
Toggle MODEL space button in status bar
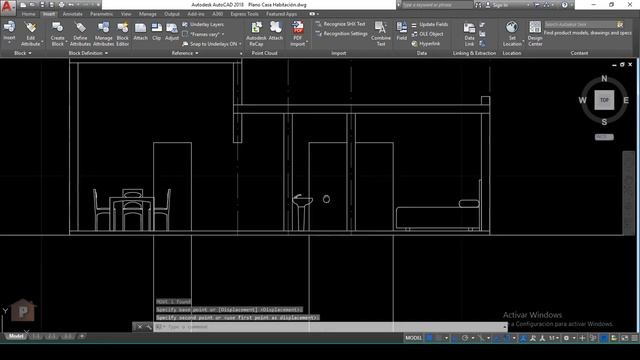tap(413, 338)
